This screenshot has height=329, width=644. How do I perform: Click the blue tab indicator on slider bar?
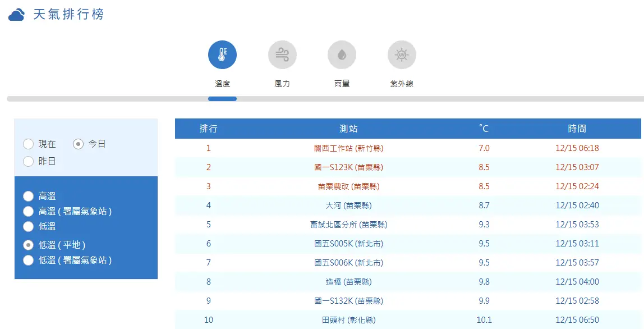pos(222,99)
